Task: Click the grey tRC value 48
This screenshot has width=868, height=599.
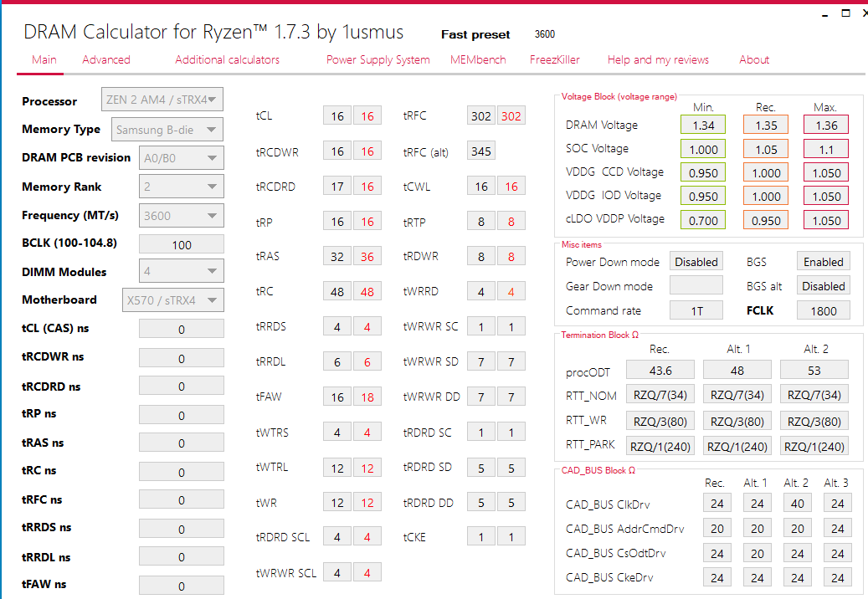Action: tap(337, 291)
